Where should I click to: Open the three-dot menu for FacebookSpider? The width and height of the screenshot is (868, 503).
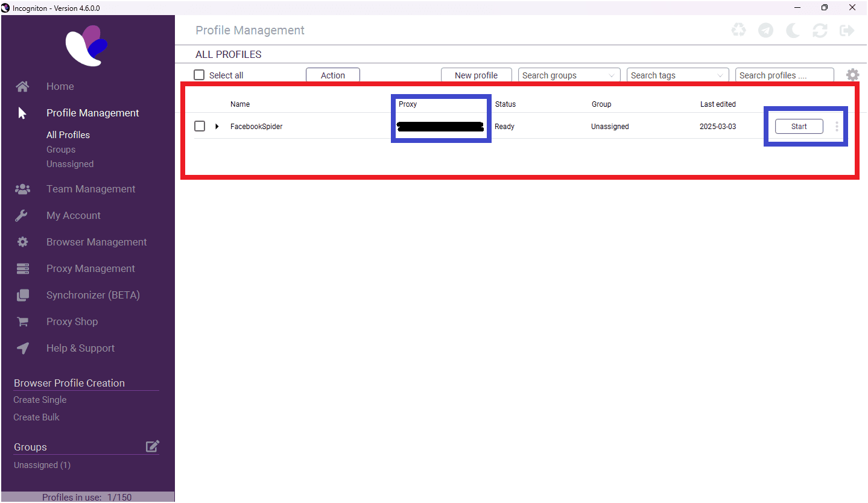point(837,127)
